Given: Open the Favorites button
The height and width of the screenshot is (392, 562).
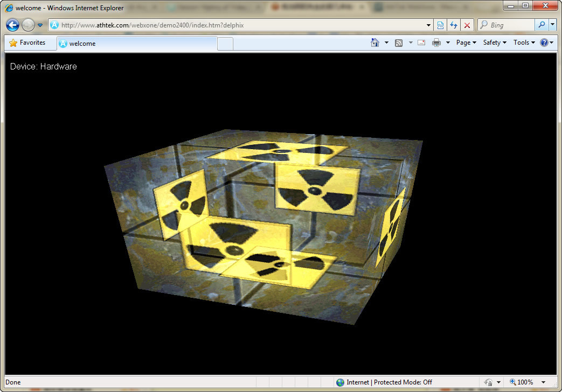Looking at the screenshot, I should click(x=27, y=43).
